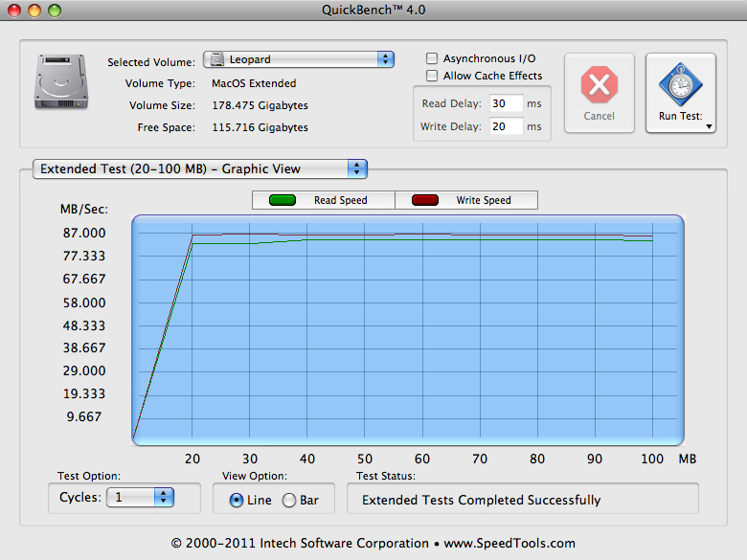
Task: Click the 58.000 axis label
Action: pos(84,302)
